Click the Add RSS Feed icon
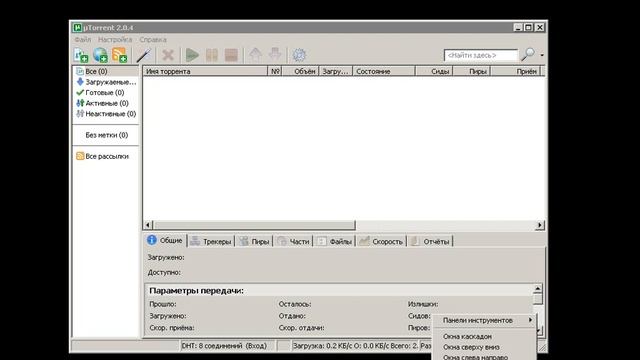This screenshot has height=360, width=640. (x=120, y=55)
